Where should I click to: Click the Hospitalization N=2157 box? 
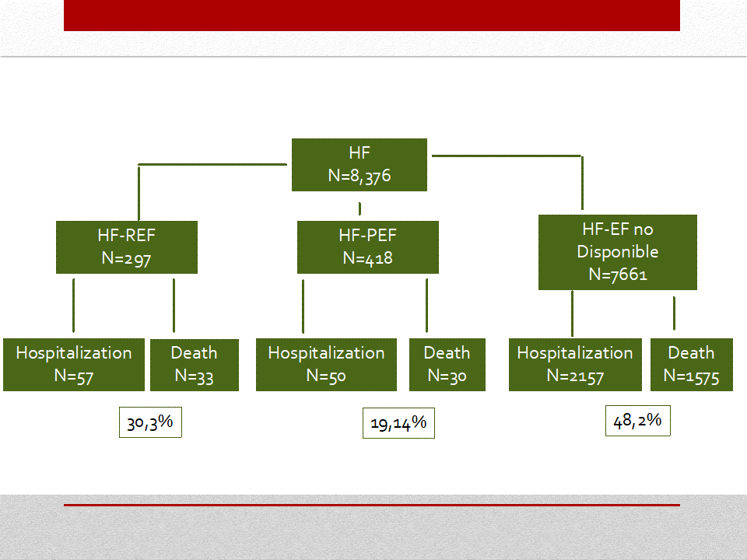click(575, 365)
